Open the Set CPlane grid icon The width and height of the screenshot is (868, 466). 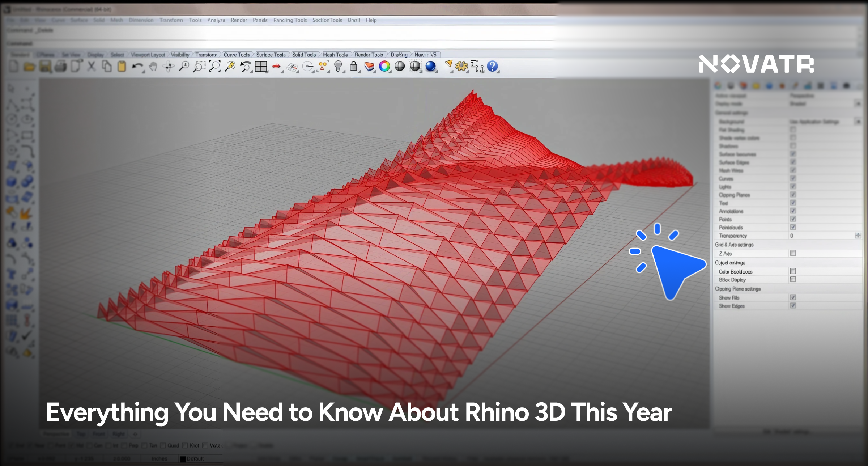click(292, 67)
